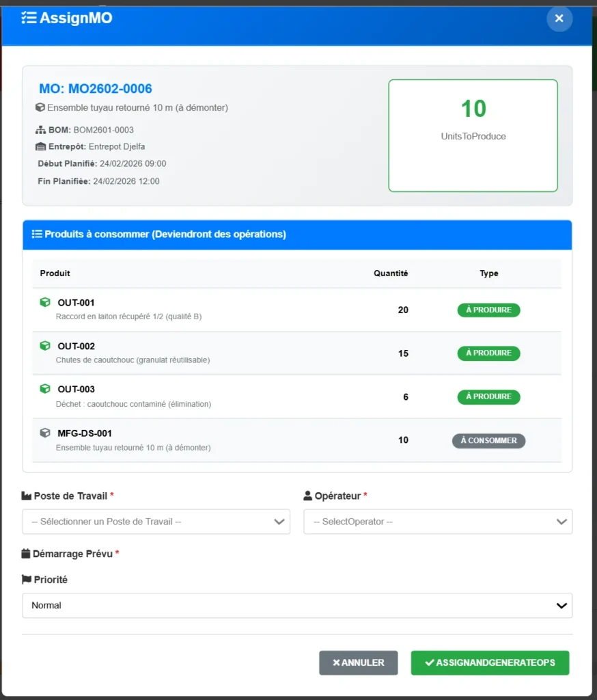
Task: Click the À CONSOMMER badge for MFG-DS-001
Action: pos(488,441)
